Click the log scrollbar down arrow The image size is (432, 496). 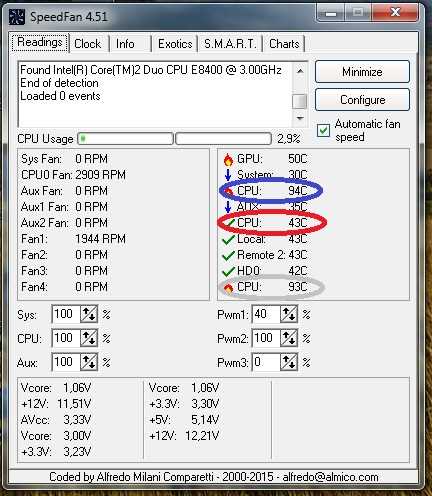point(300,118)
